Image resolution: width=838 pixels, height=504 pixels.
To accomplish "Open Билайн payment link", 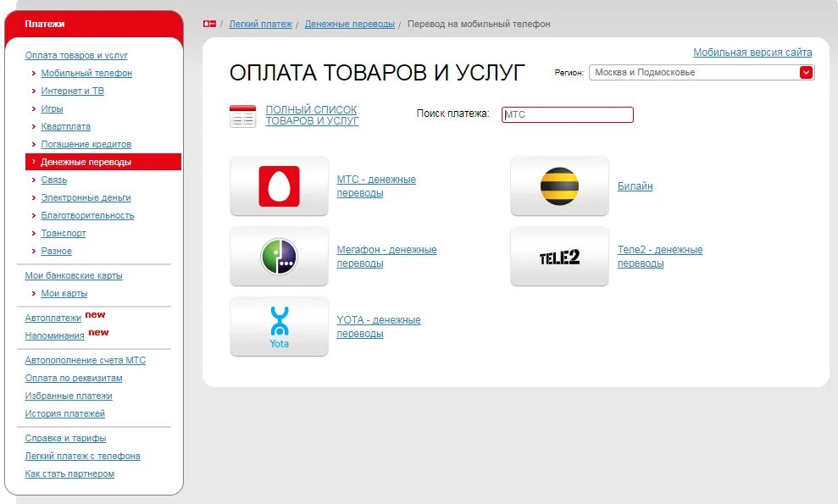I will [635, 186].
